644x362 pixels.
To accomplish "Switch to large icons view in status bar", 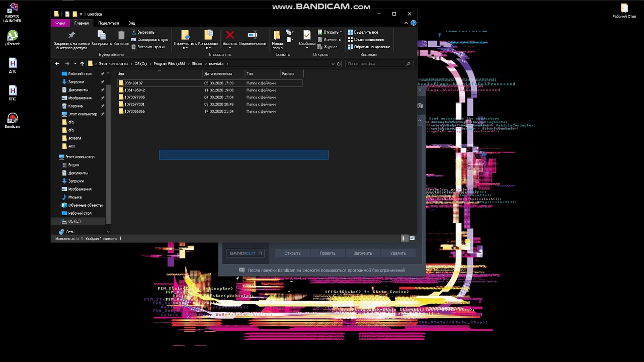I will click(x=412, y=238).
